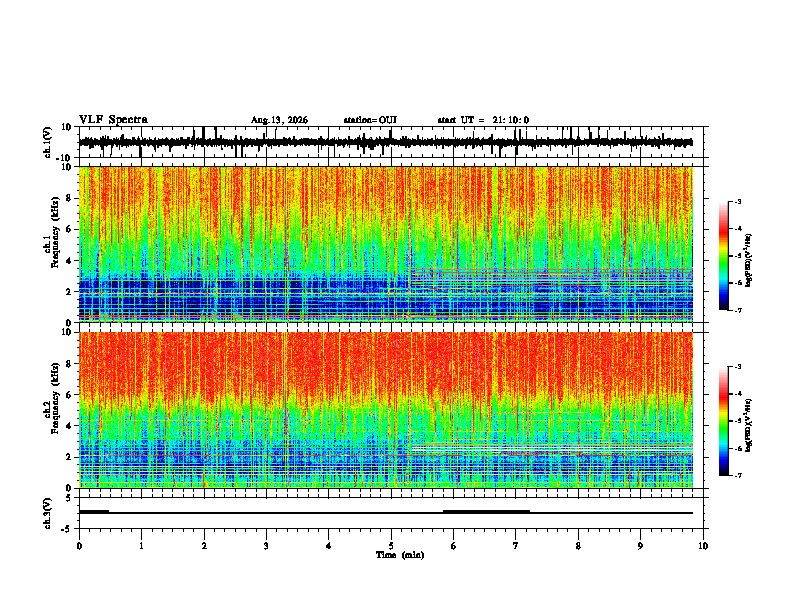The width and height of the screenshot is (792, 612).
Task: Click time axis tick label "4"
Action: point(329,546)
